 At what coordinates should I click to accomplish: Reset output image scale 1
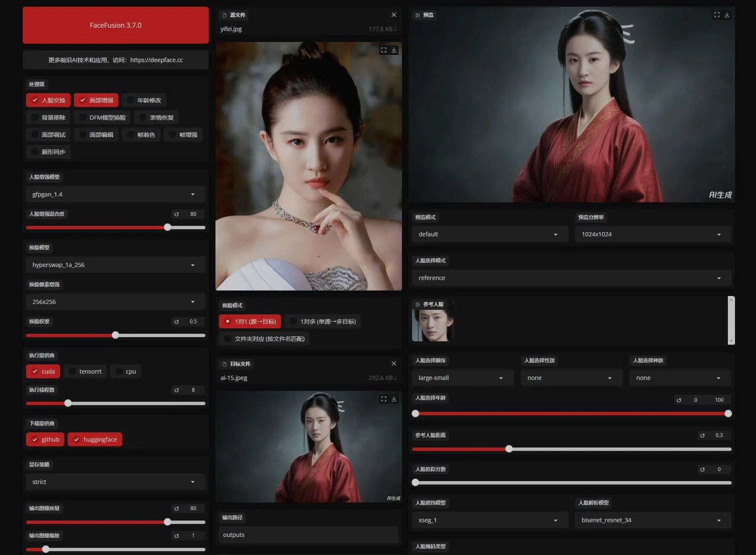(176, 536)
